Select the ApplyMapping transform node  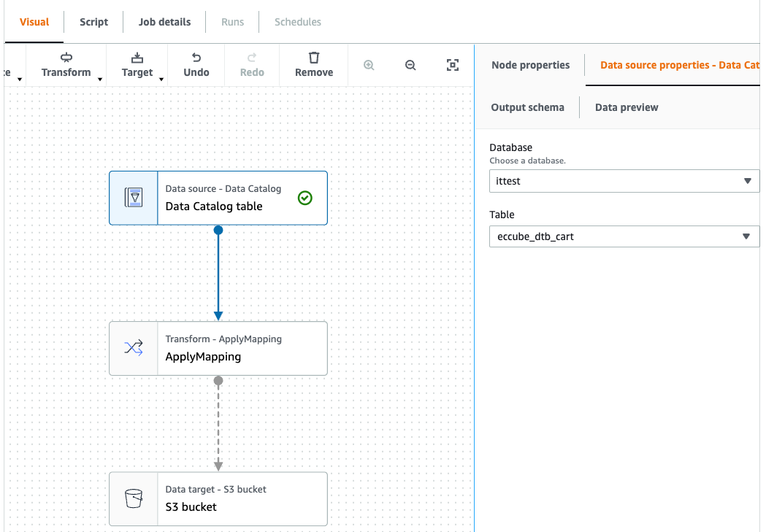pos(218,348)
